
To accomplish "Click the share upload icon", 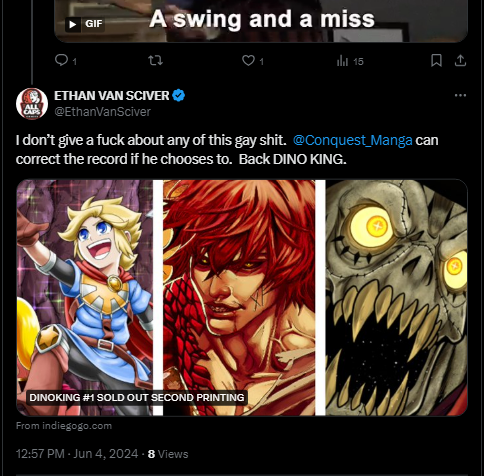I will pyautogui.click(x=460, y=60).
